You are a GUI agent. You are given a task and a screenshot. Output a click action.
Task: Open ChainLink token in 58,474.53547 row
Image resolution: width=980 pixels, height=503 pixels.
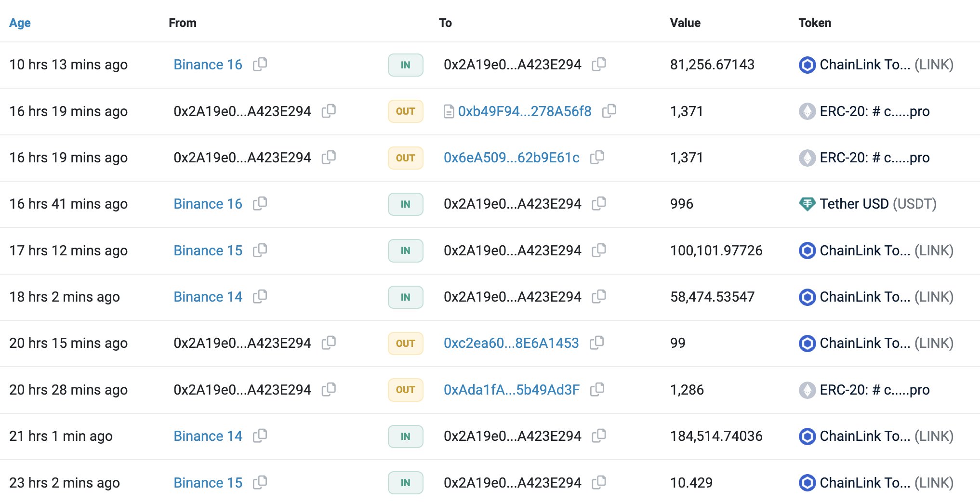(x=887, y=297)
